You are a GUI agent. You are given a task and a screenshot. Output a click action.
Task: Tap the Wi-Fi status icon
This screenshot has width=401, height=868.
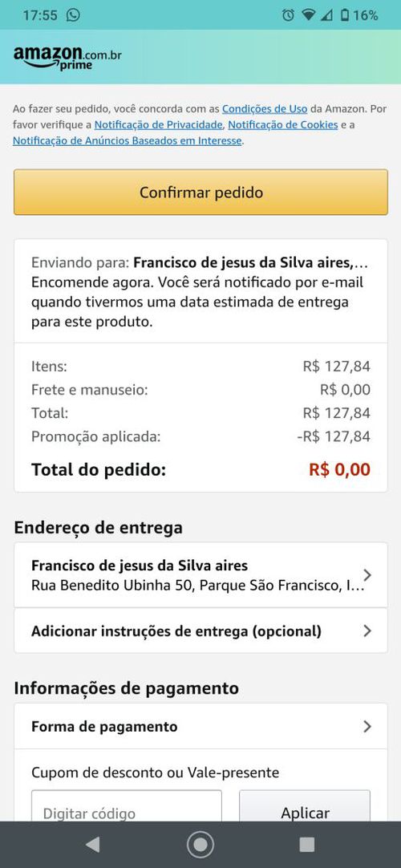click(308, 15)
